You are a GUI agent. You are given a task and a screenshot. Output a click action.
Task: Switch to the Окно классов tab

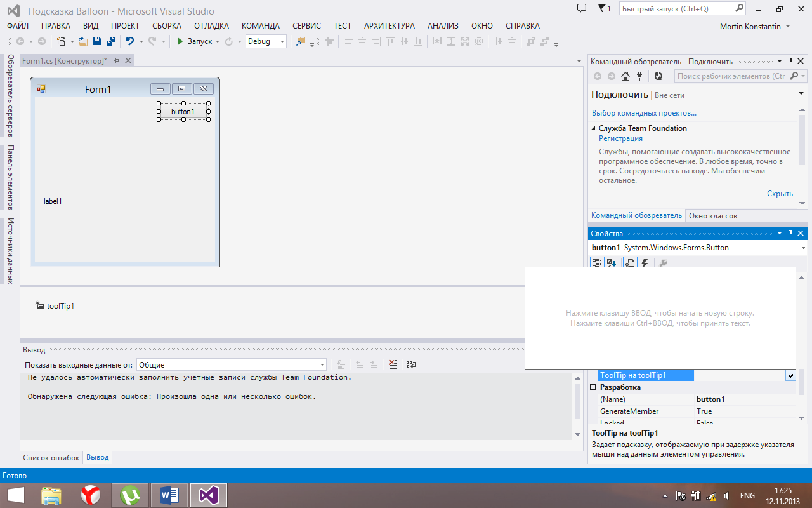[x=713, y=215]
